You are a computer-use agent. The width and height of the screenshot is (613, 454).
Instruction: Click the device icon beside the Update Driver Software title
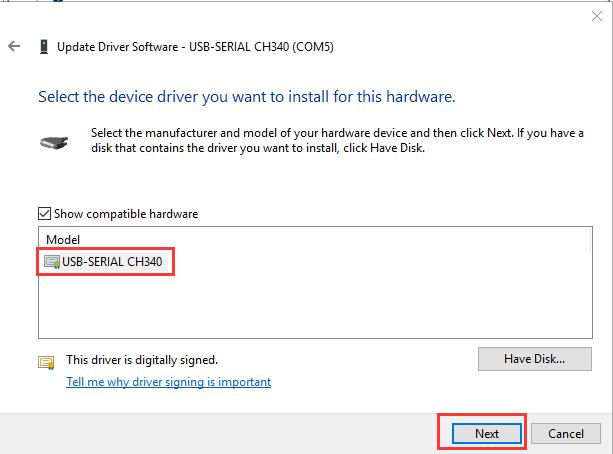[42, 46]
